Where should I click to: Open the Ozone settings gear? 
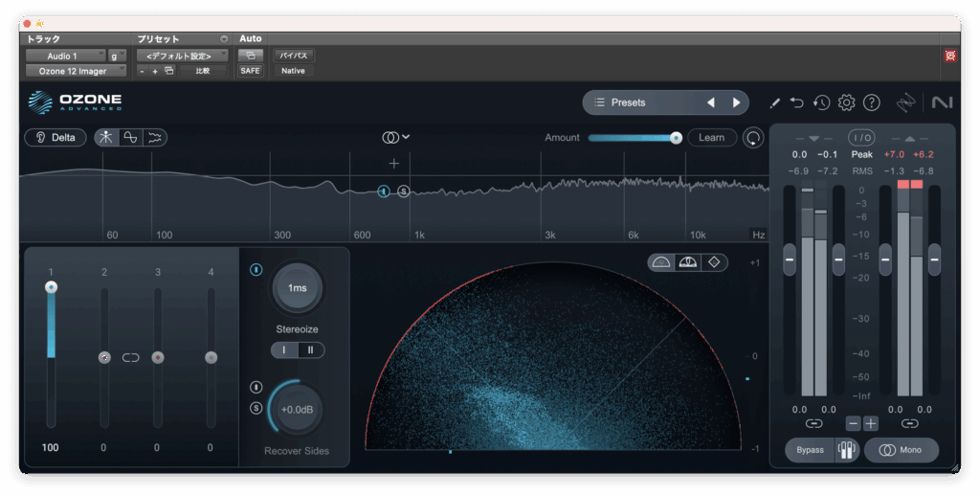846,102
